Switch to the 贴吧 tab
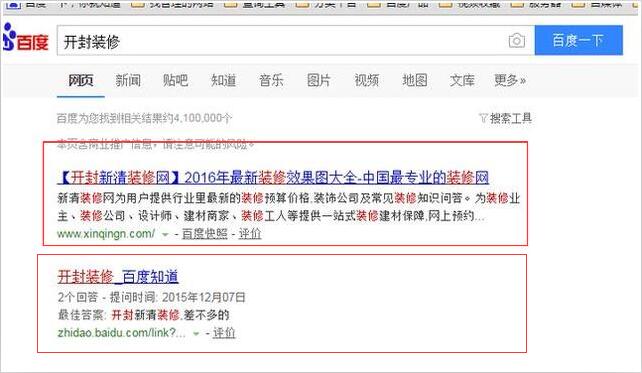The width and height of the screenshot is (642, 373). (x=175, y=80)
